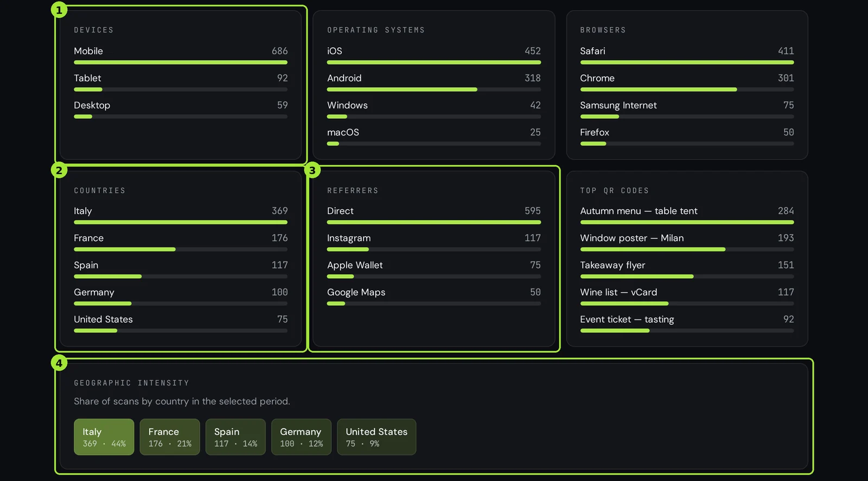Image resolution: width=868 pixels, height=481 pixels.
Task: Click the Direct referrer count 595
Action: (x=532, y=211)
